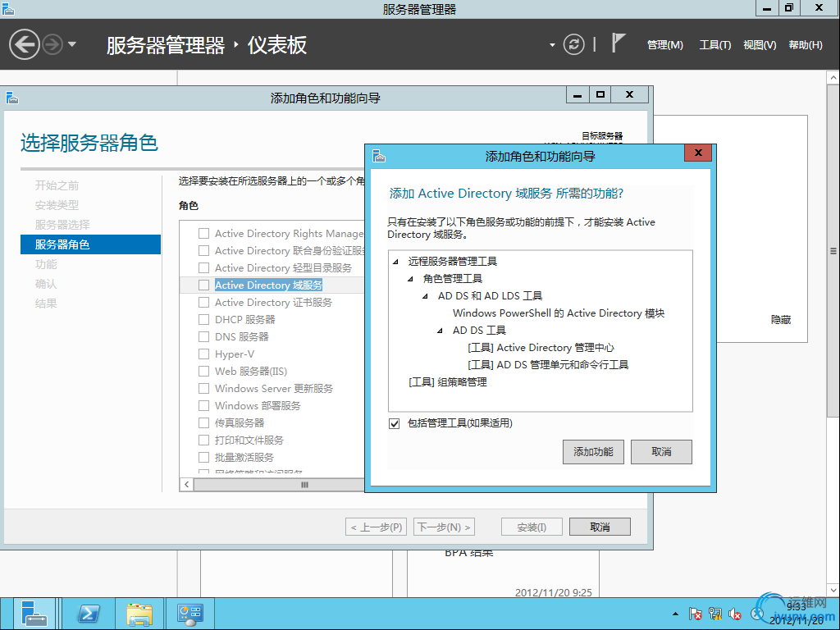Check DNS 服务器 role
Screen dimensions: 840x630
coord(203,337)
